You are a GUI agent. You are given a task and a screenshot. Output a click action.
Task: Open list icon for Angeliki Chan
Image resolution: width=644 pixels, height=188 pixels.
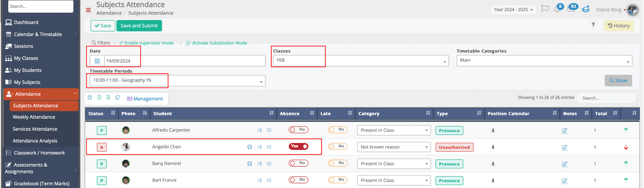click(x=269, y=147)
